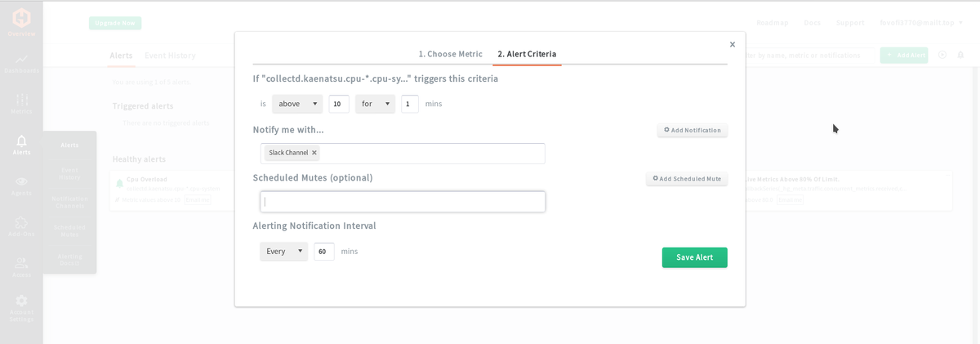The height and width of the screenshot is (344, 980).
Task: Click the threshold value field showing 10
Action: point(339,104)
